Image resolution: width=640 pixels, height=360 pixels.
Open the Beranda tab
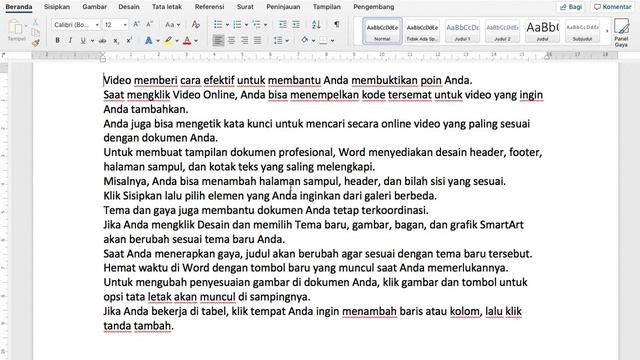coord(19,7)
